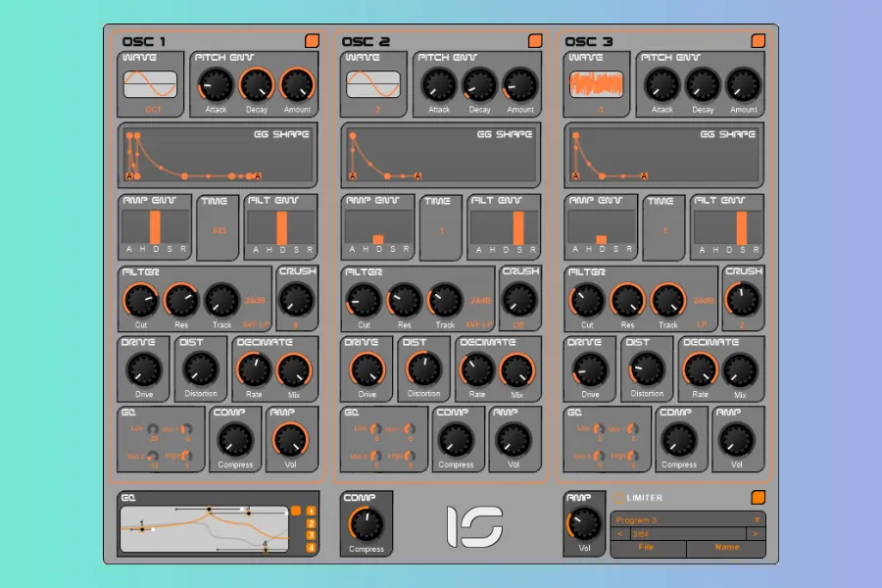The height and width of the screenshot is (588, 882).
Task: Open the Program 3 preset dropdown
Action: (687, 520)
